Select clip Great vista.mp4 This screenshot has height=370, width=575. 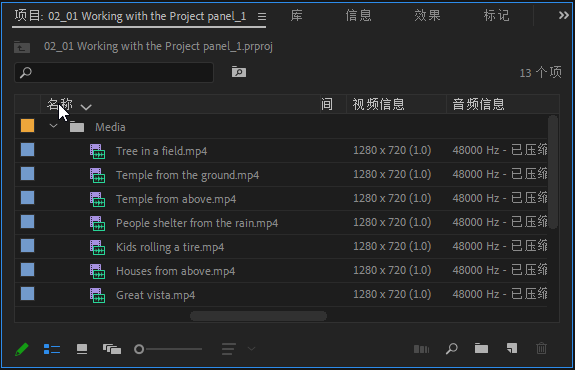[x=155, y=295]
